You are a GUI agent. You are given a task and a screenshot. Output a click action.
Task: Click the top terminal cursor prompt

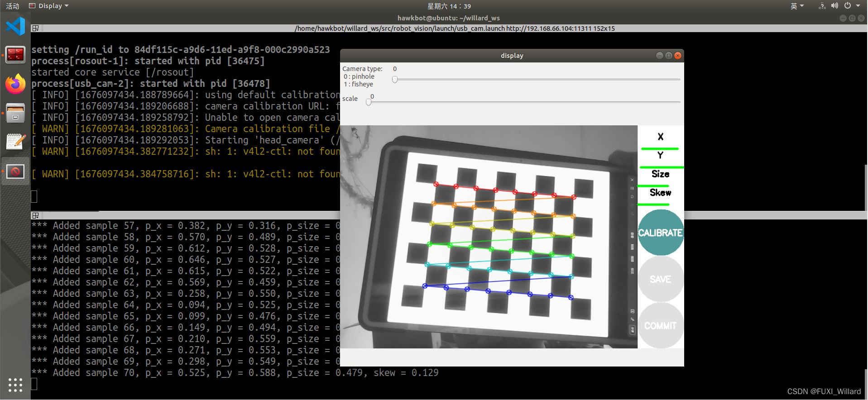(34, 196)
